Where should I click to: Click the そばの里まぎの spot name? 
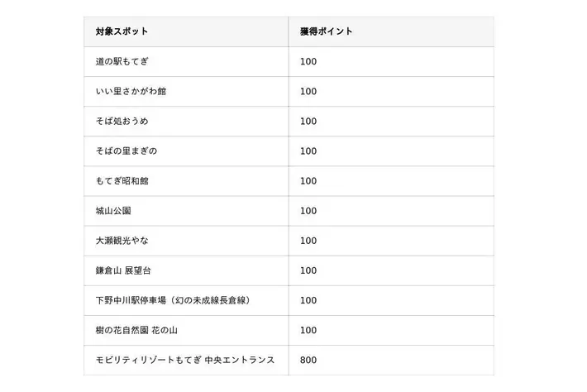coord(126,151)
